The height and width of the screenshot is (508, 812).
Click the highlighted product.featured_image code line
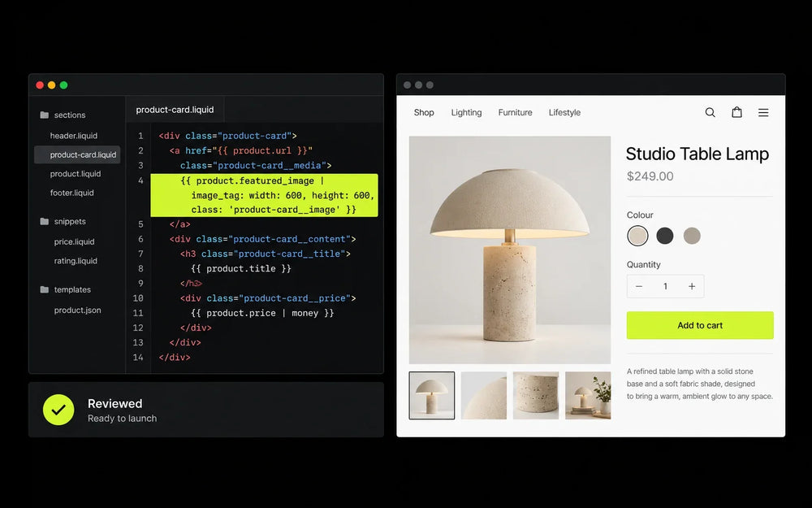click(x=264, y=195)
